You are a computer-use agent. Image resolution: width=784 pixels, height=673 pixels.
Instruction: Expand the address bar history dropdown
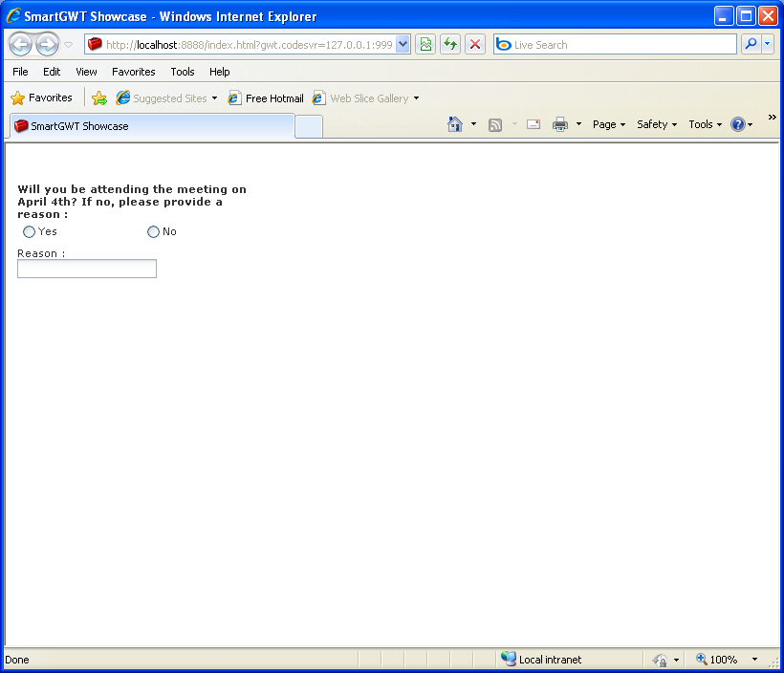coord(403,45)
